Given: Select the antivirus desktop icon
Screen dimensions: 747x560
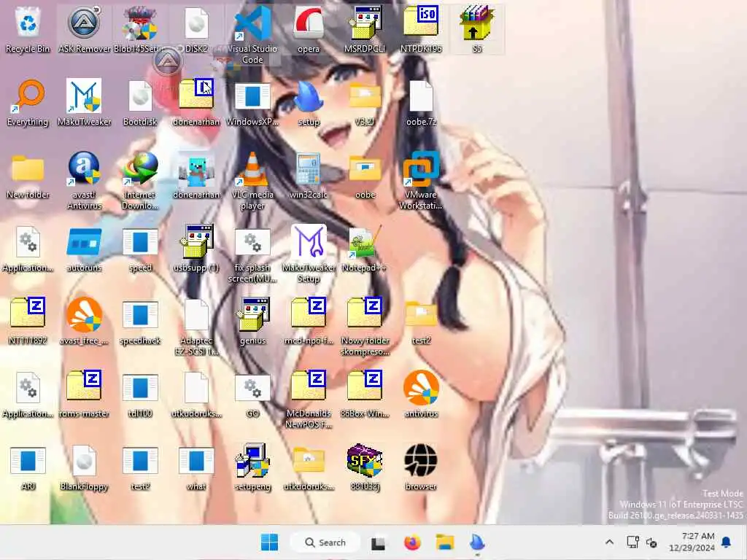Looking at the screenshot, I should (x=421, y=394).
